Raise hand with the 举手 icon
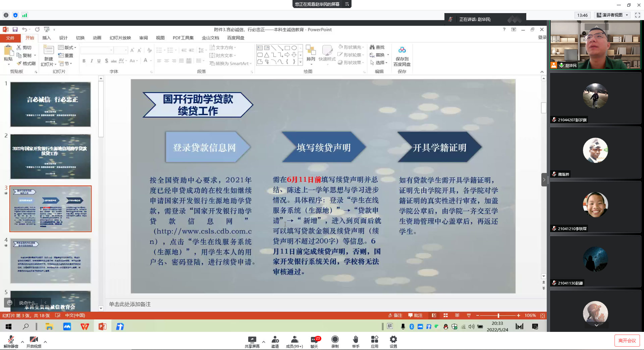The image size is (644, 350). point(356,342)
